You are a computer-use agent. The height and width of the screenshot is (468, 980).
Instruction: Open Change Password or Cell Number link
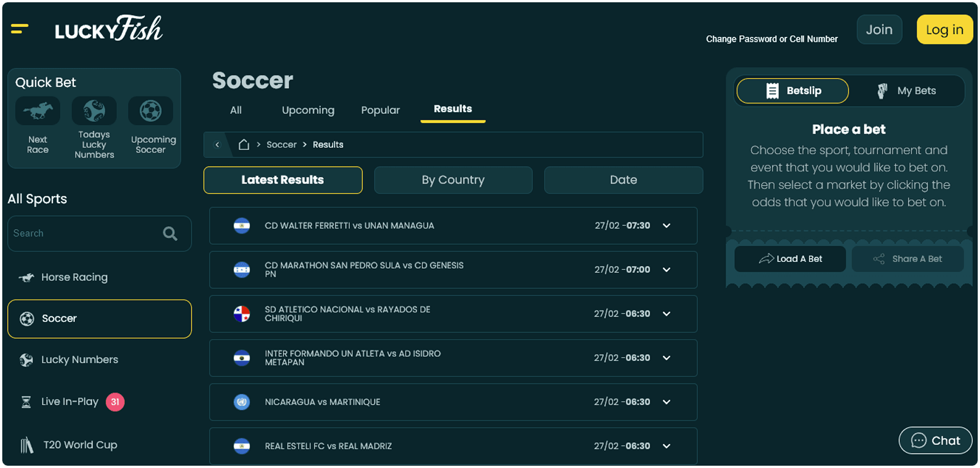coord(772,39)
